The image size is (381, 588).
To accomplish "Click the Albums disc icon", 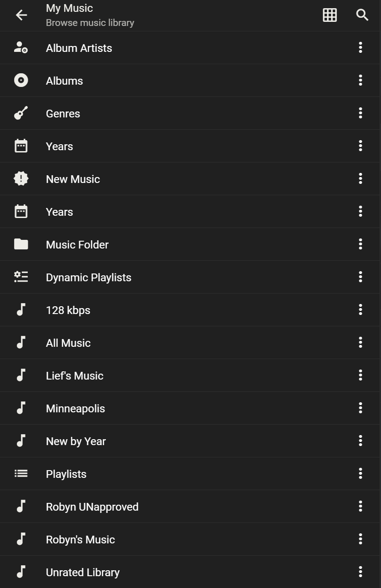I will tap(21, 81).
